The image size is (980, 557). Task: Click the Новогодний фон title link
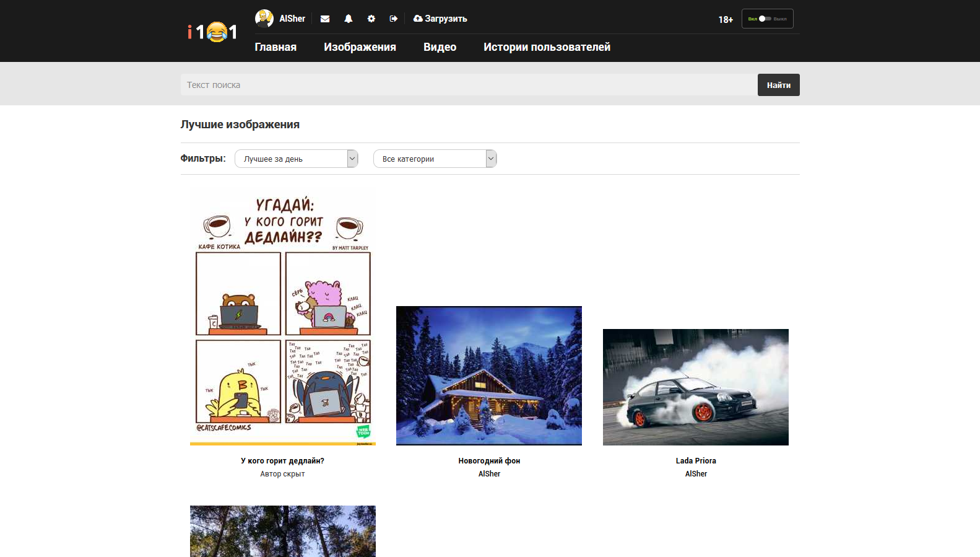489,461
